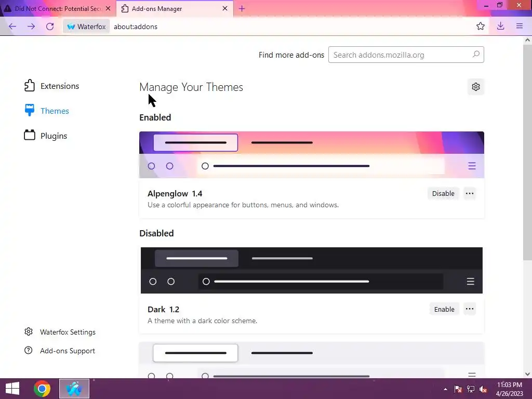Image resolution: width=532 pixels, height=399 pixels.
Task: Click the Alpenglow description text
Action: coord(243,205)
